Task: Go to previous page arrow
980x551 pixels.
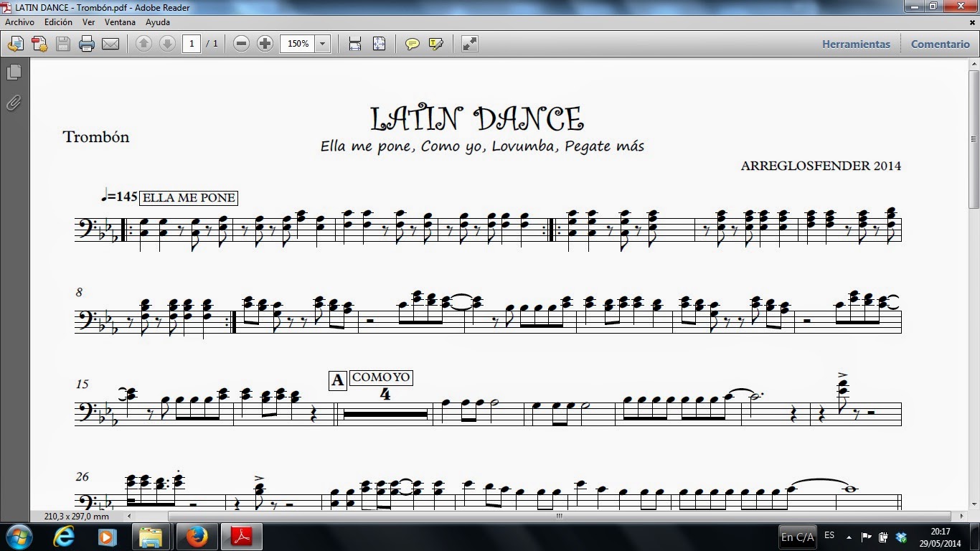Action: (x=143, y=44)
